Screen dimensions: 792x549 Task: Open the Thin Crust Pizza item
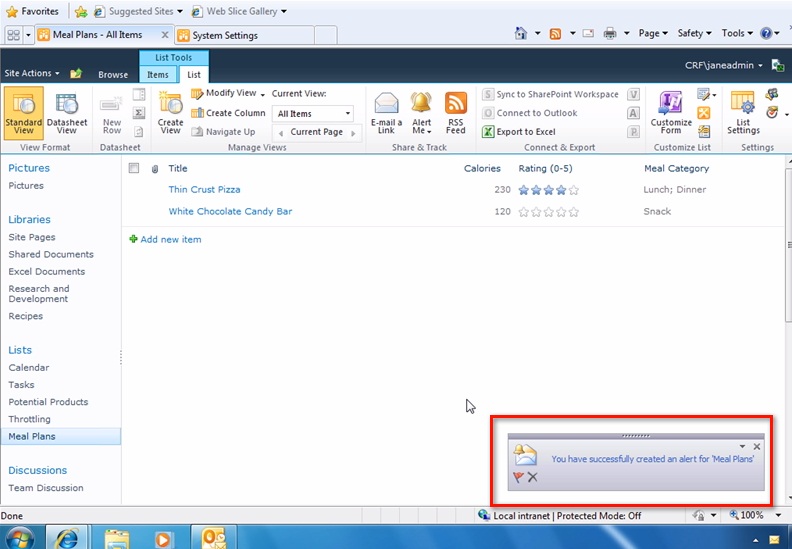click(x=204, y=190)
